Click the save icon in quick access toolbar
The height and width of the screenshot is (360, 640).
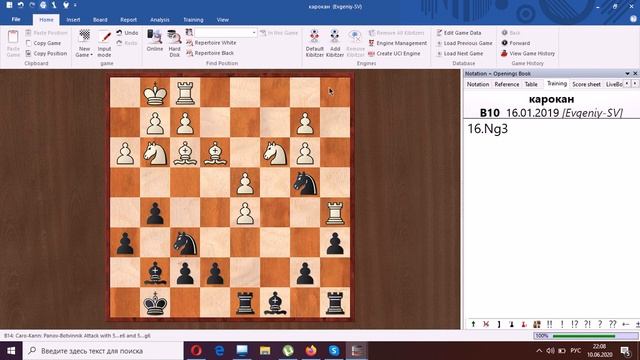click(9, 5)
